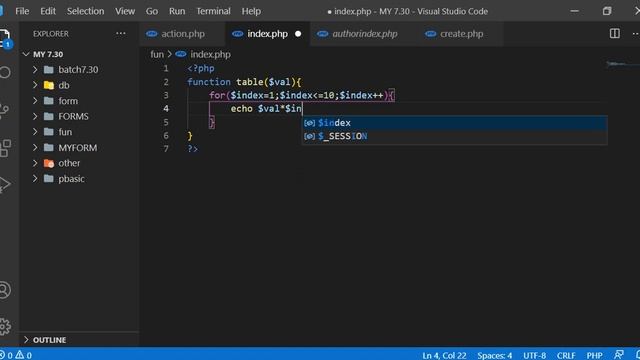The height and width of the screenshot is (360, 640).
Task: Switch to the authorindex.php tab
Action: click(364, 33)
